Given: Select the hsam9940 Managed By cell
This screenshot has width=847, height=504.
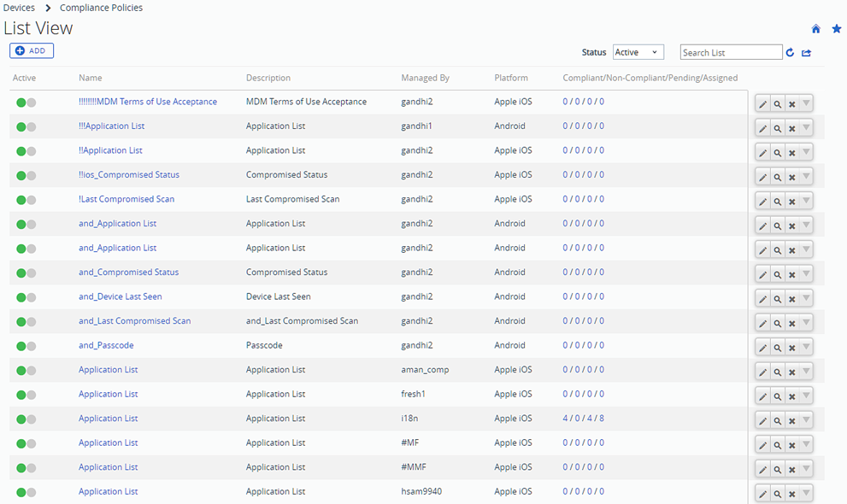Looking at the screenshot, I should click(421, 491).
